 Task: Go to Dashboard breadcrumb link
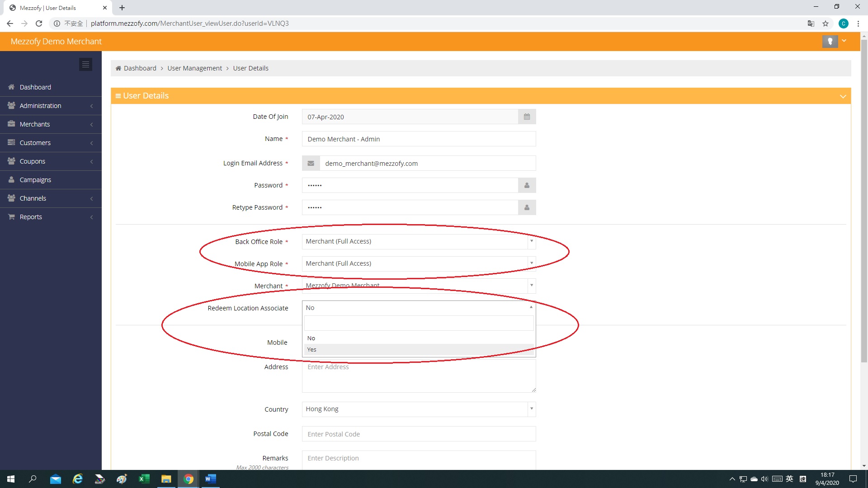[x=140, y=68]
